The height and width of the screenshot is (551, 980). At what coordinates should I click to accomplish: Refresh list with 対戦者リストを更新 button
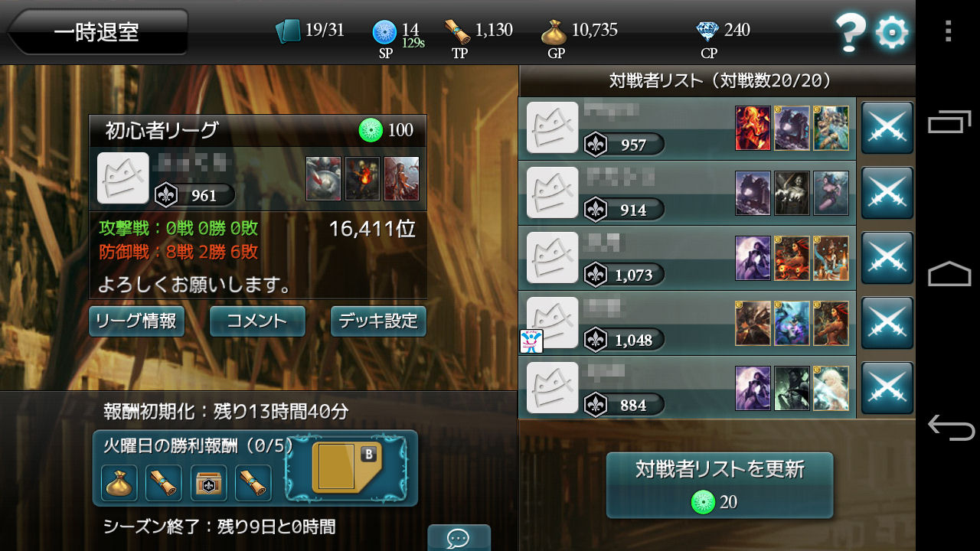[x=719, y=485]
